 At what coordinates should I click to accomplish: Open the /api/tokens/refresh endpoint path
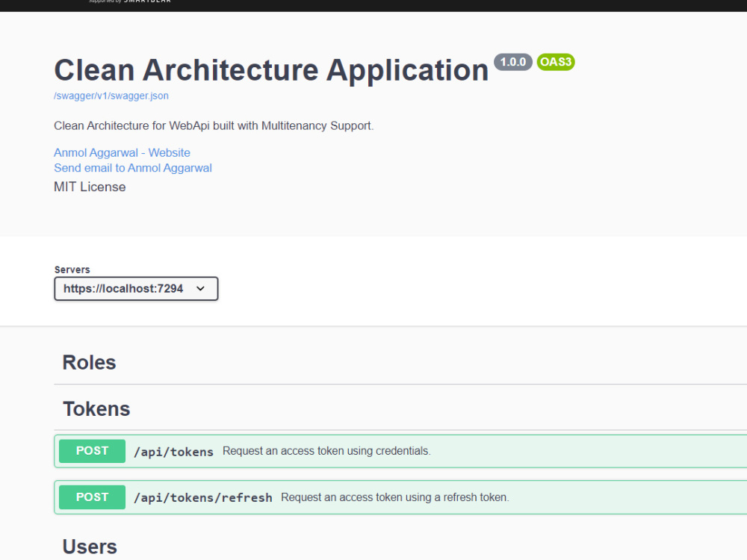pyautogui.click(x=203, y=497)
